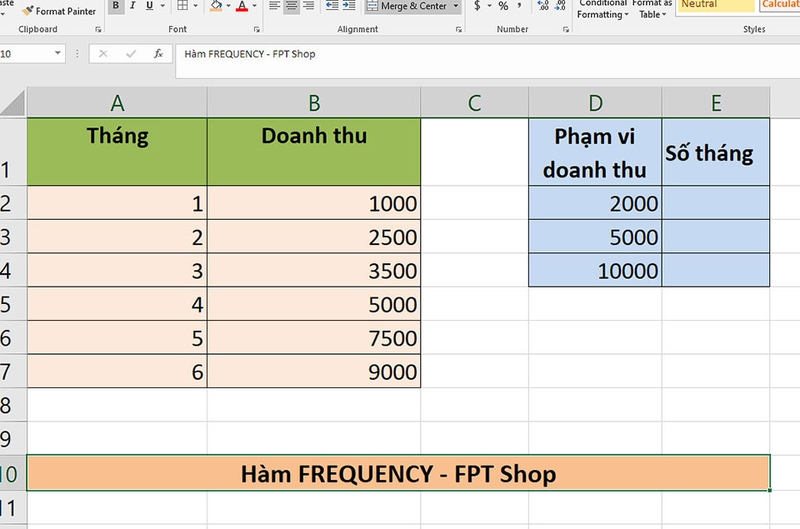The image size is (800, 529).
Task: Open fill color dropdown arrow
Action: (x=228, y=6)
